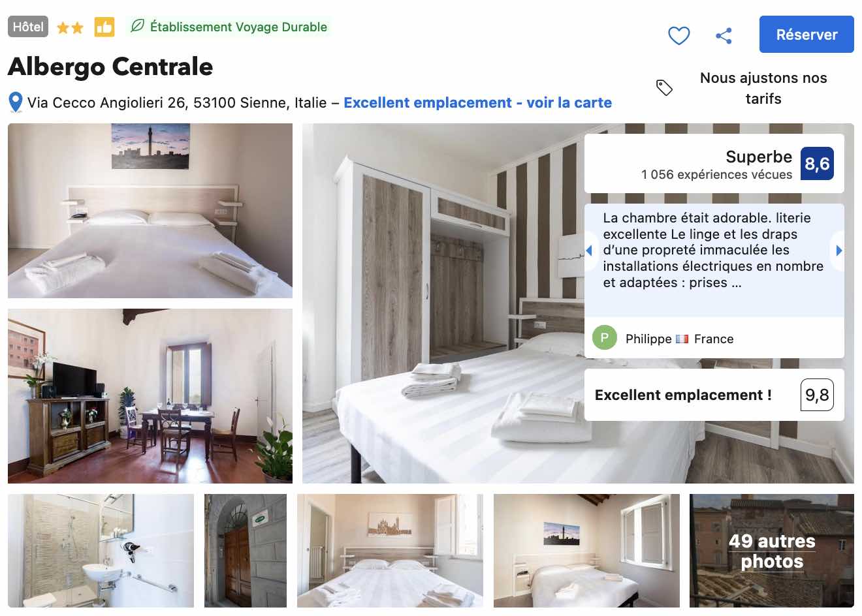This screenshot has width=862, height=616.
Task: Click Nous ajustons nos tarifs text
Action: click(x=763, y=88)
